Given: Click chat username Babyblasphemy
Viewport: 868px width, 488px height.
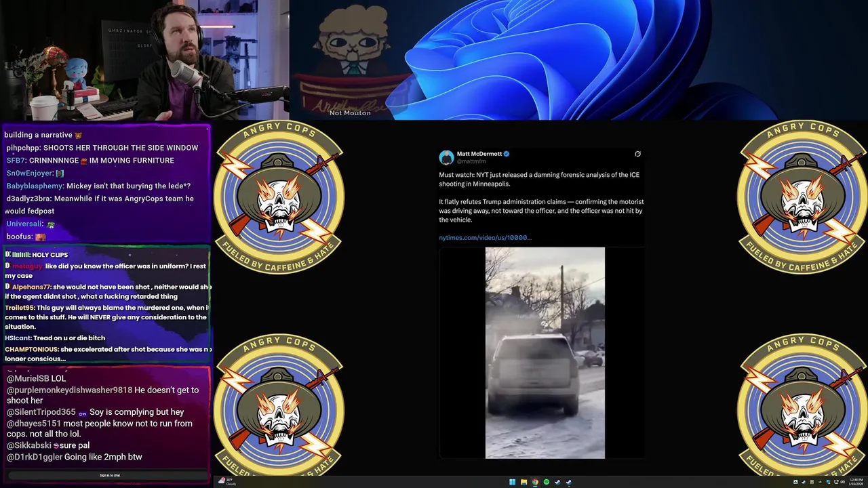Looking at the screenshot, I should click(x=35, y=186).
